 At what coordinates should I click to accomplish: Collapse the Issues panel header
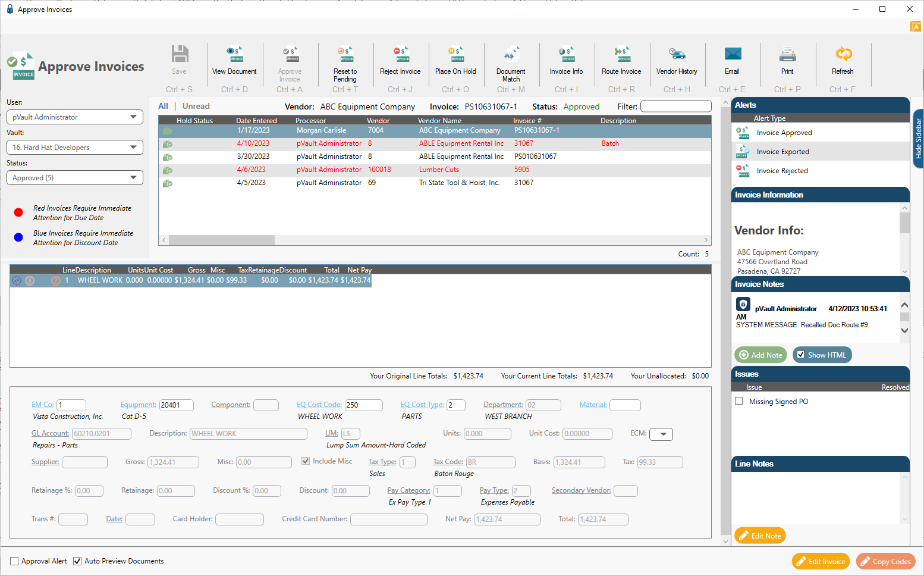pos(821,374)
